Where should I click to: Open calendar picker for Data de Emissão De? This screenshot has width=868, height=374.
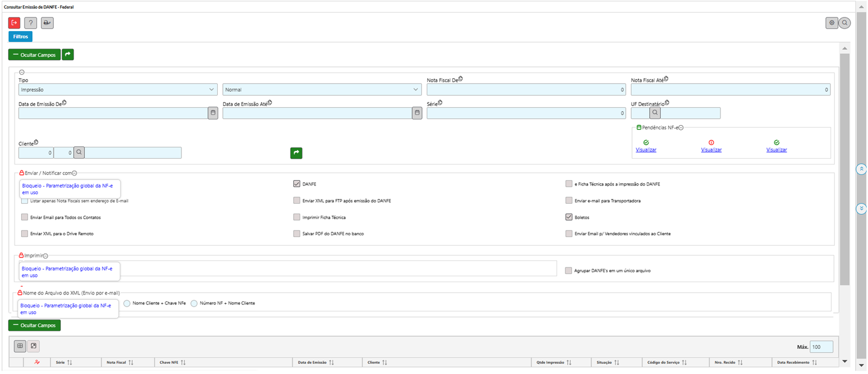(x=213, y=113)
